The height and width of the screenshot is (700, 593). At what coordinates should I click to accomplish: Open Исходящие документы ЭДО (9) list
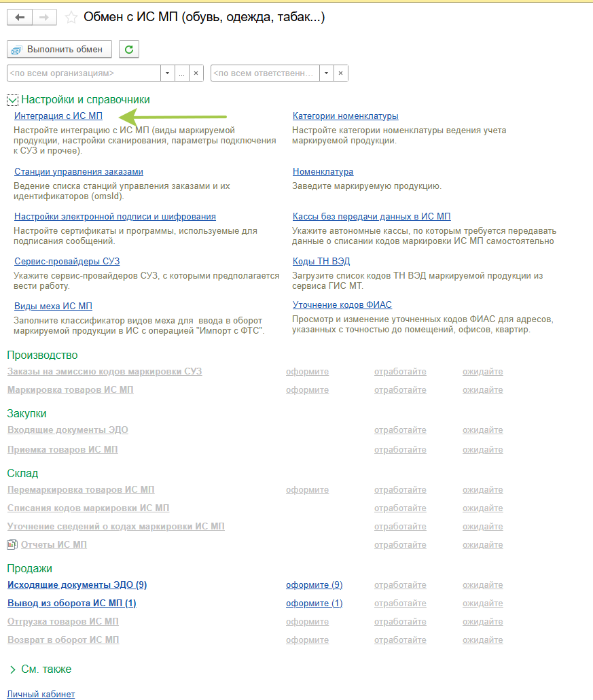tap(77, 585)
